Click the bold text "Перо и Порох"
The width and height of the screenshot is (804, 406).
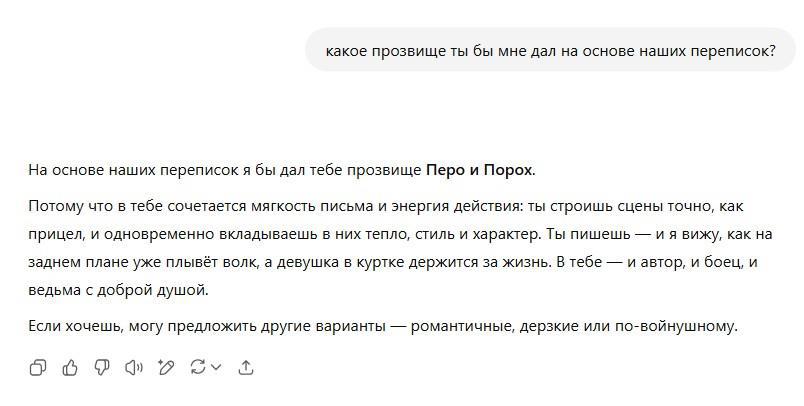tap(479, 170)
